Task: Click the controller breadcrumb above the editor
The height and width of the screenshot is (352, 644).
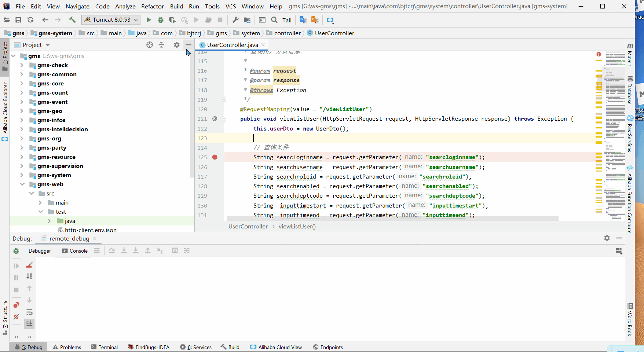Action: coord(288,33)
